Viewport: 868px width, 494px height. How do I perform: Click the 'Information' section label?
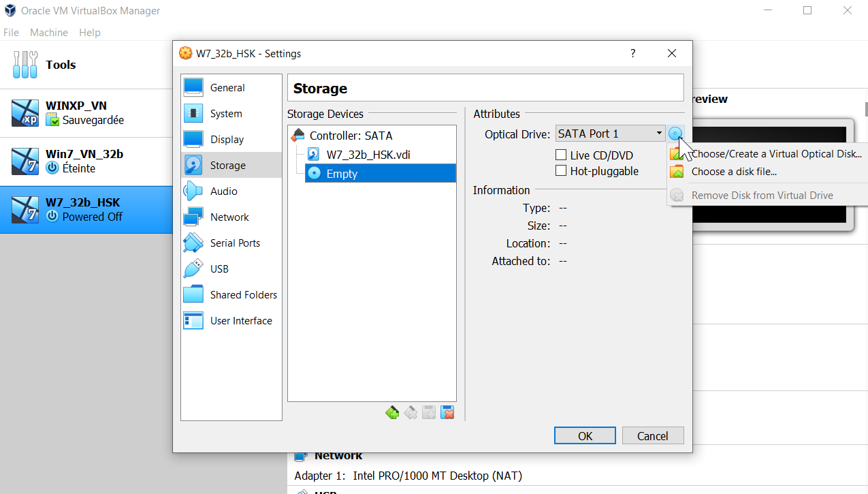coord(502,190)
